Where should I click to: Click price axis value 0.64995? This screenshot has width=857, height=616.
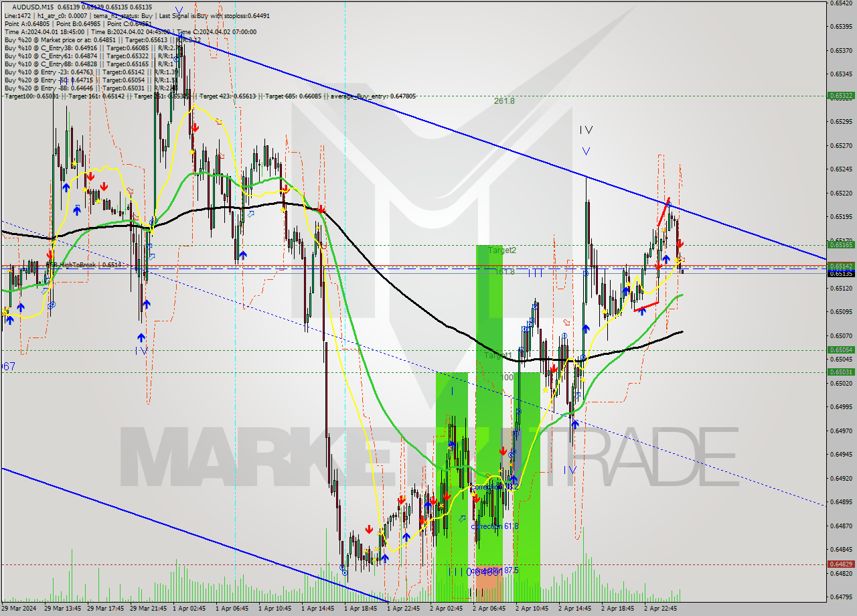click(841, 407)
